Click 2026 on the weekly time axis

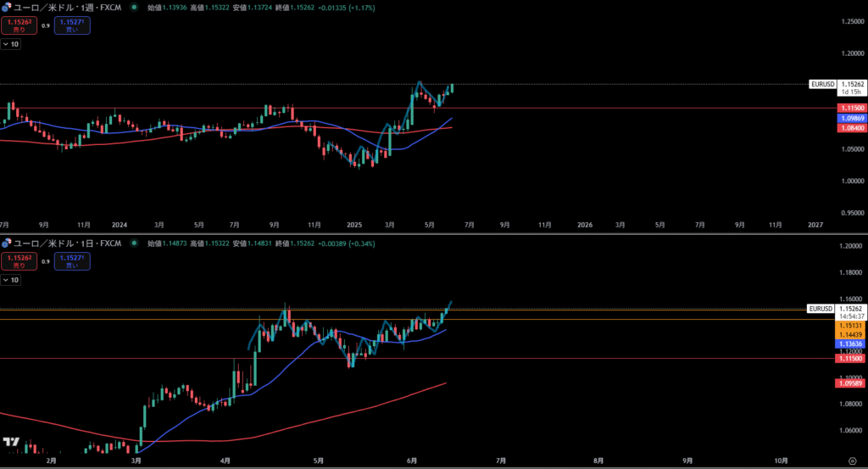pos(585,225)
